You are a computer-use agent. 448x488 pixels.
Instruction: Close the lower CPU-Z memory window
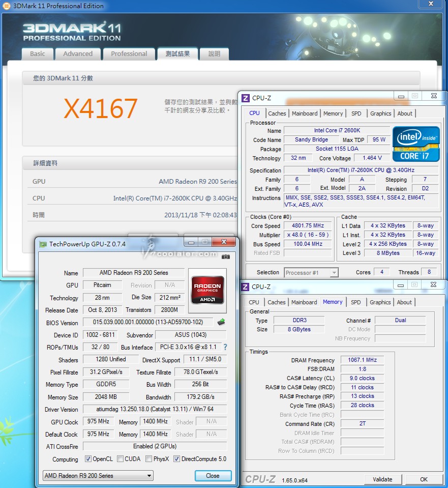click(x=433, y=285)
